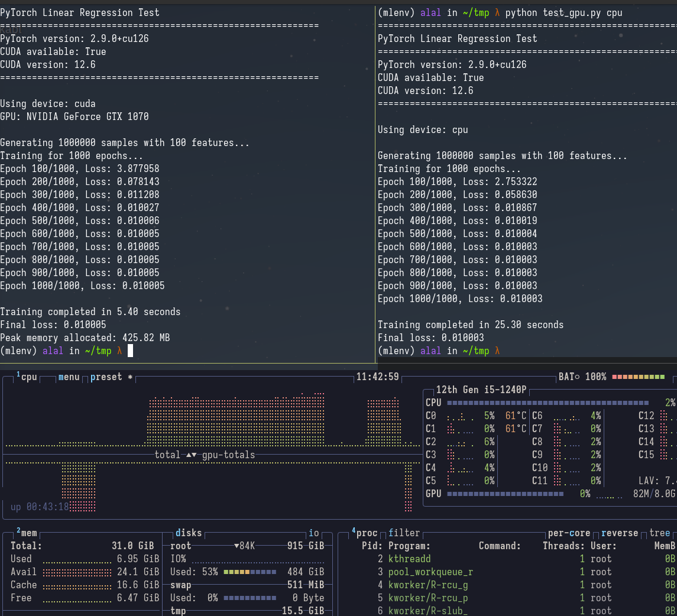This screenshot has height=616, width=677.
Task: Select the total graph label in cpu box
Action: (167, 455)
